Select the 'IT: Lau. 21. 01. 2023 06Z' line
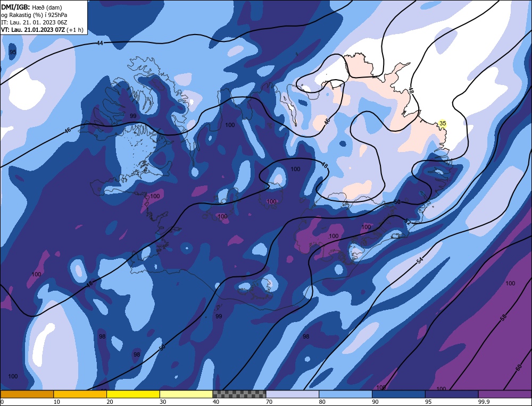This screenshot has height=406, width=532. click(x=34, y=22)
